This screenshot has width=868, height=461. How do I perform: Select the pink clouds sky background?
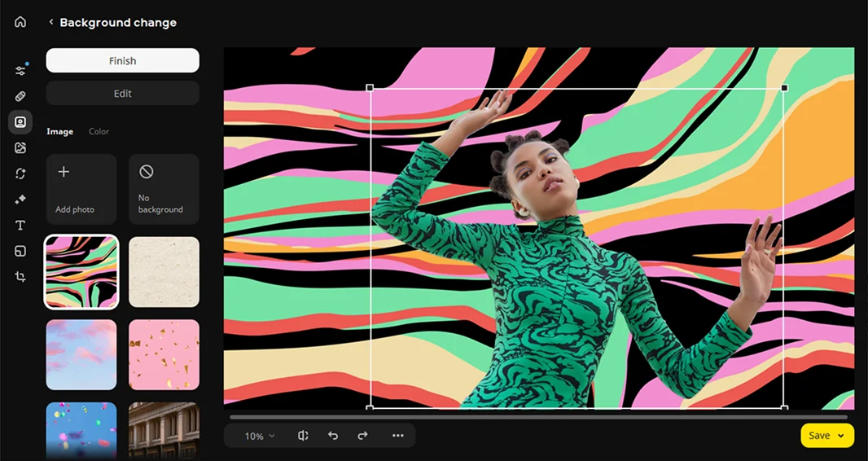pos(81,355)
